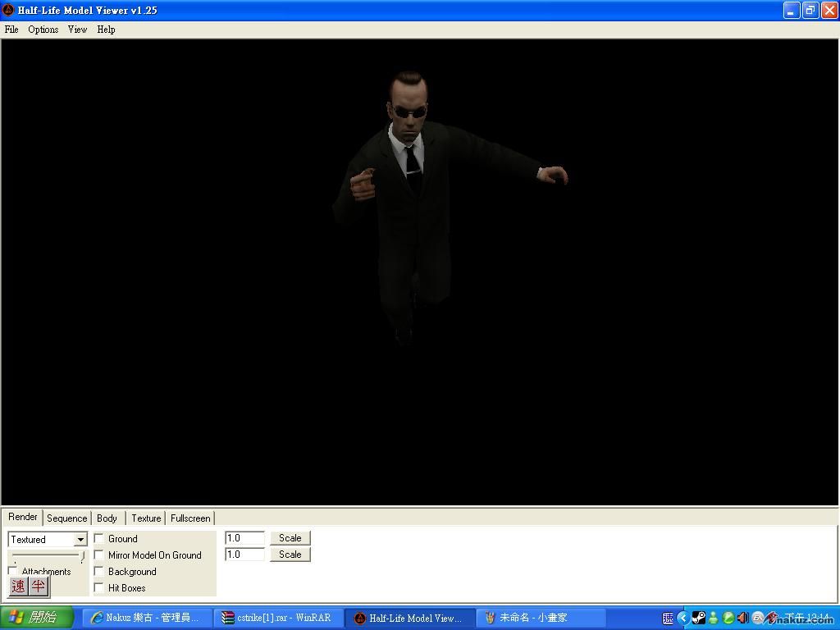Open the File menu
The image size is (840, 630).
[x=11, y=30]
